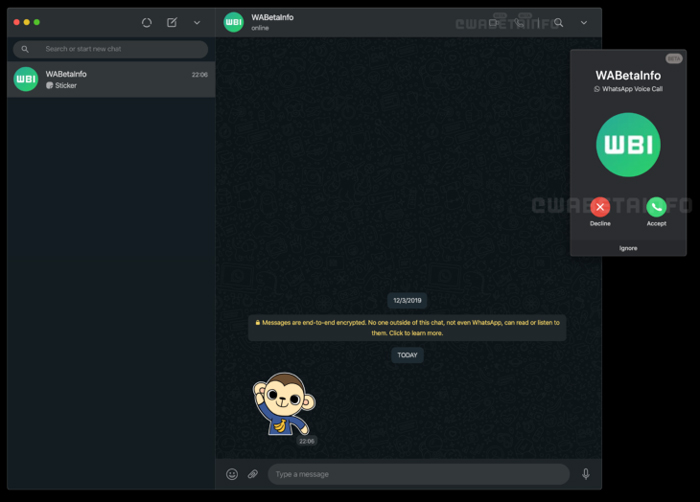Click the search field 'Search or start new chat'
This screenshot has height=502, width=700.
(x=110, y=49)
